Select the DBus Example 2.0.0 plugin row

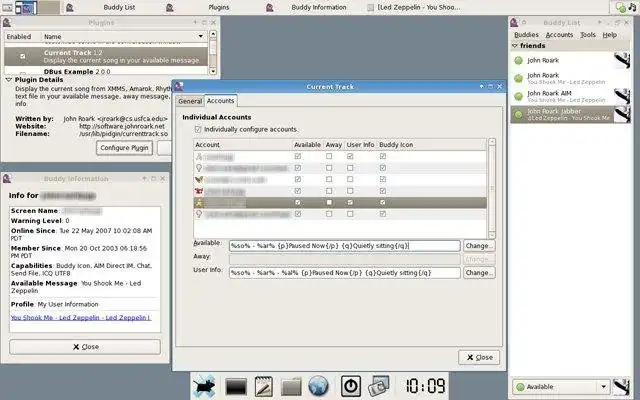click(x=106, y=71)
